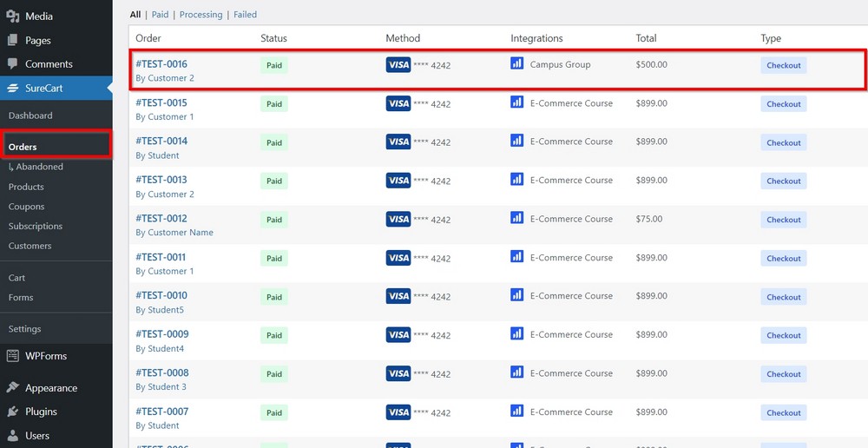Open order #TEST-0016 link
This screenshot has width=868, height=448.
pyautogui.click(x=161, y=64)
